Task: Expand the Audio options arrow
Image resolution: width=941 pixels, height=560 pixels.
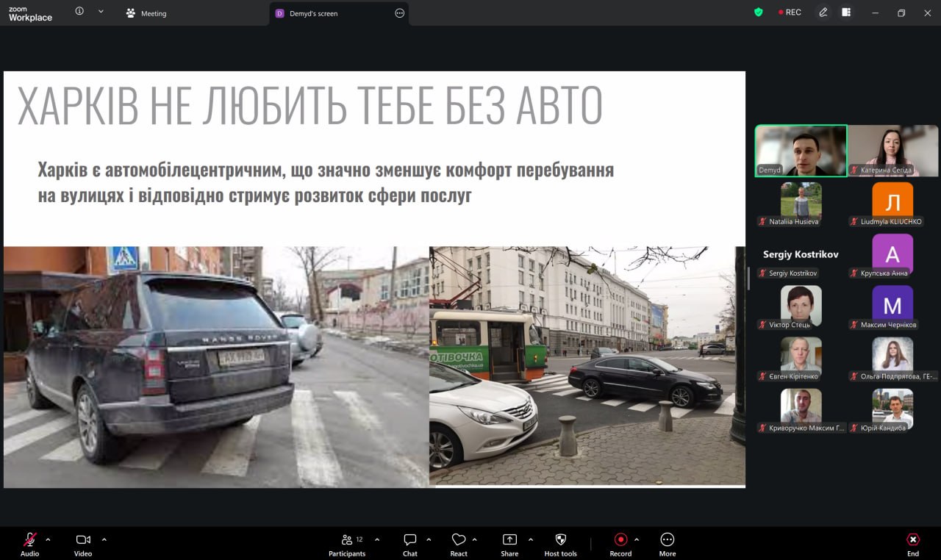Action: point(49,539)
